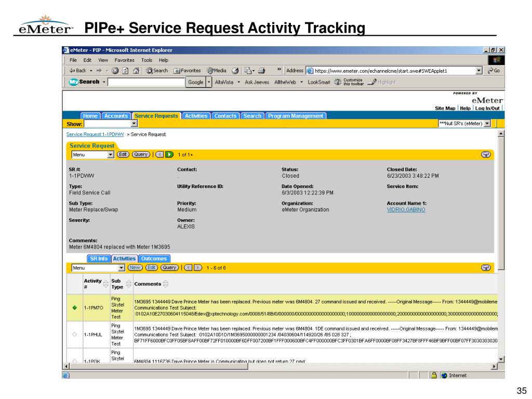Click the round icon at right of Service Request bar
The height and width of the screenshot is (399, 532).
pyautogui.click(x=486, y=155)
